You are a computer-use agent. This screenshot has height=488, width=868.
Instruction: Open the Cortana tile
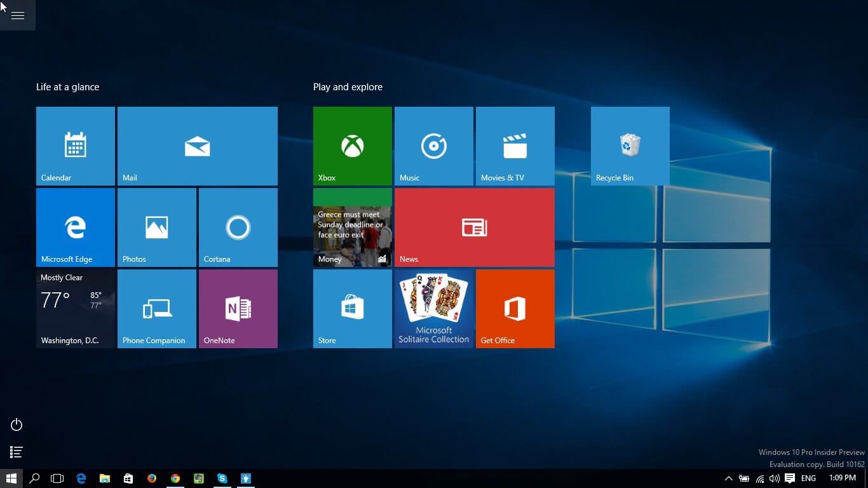pyautogui.click(x=238, y=227)
